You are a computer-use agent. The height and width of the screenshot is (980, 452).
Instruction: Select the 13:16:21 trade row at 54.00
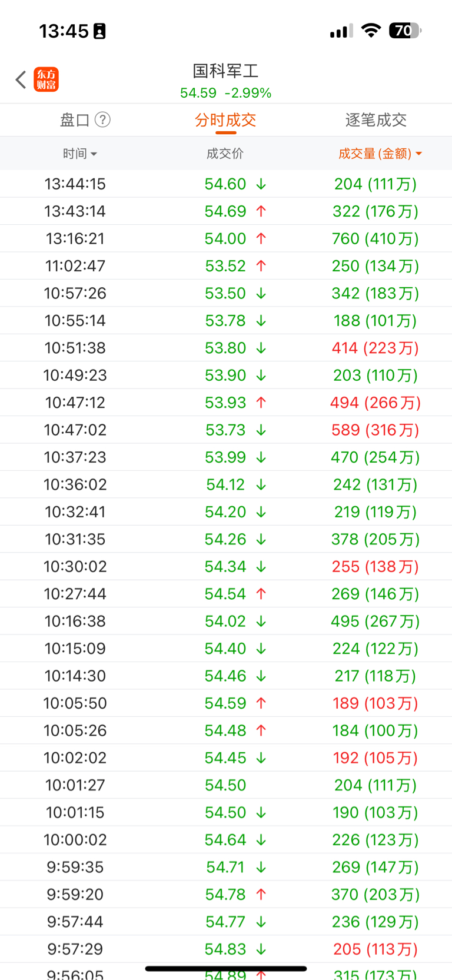pos(226,238)
